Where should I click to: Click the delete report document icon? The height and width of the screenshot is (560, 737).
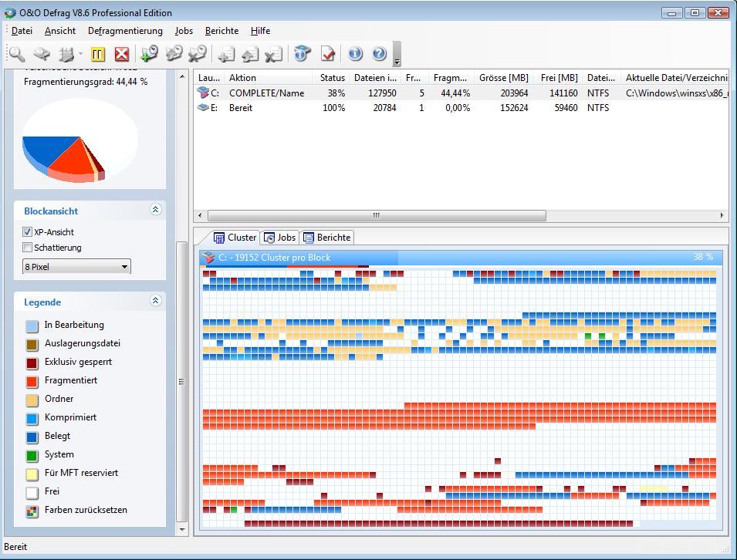pyautogui.click(x=273, y=54)
